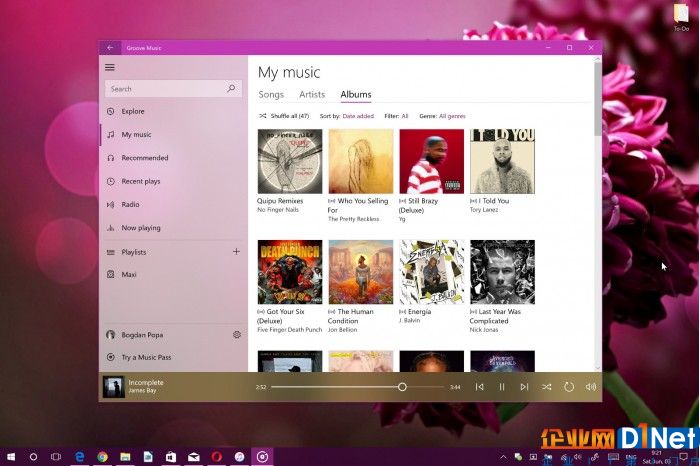
Task: Open Who You Selling For album cover
Action: pyautogui.click(x=361, y=161)
